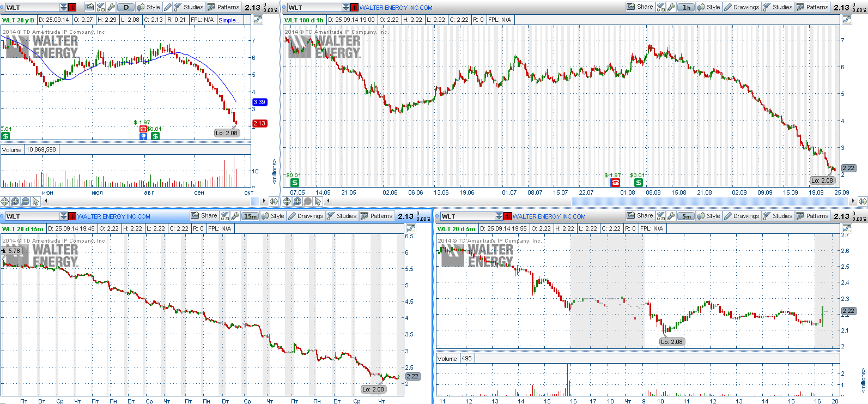
Task: Select pointer tool under daily chart
Action: point(35,201)
